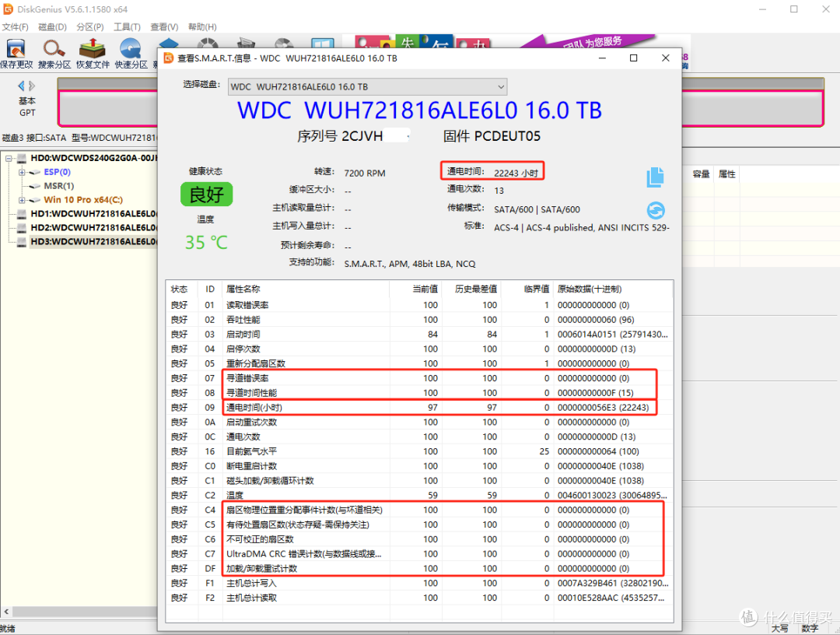This screenshot has height=635, width=840.
Task: Open the 帮助(H) menu
Action: click(201, 26)
